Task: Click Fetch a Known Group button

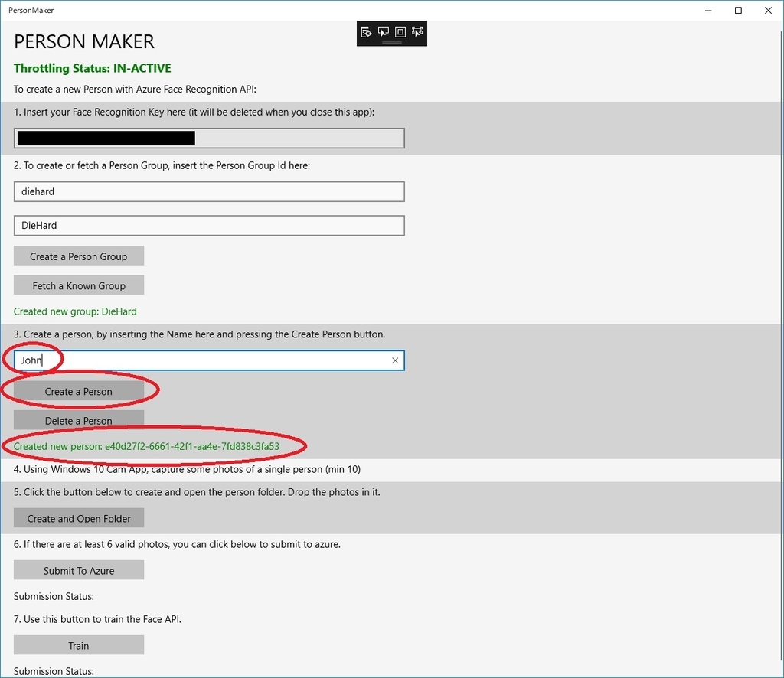Action: coord(79,285)
